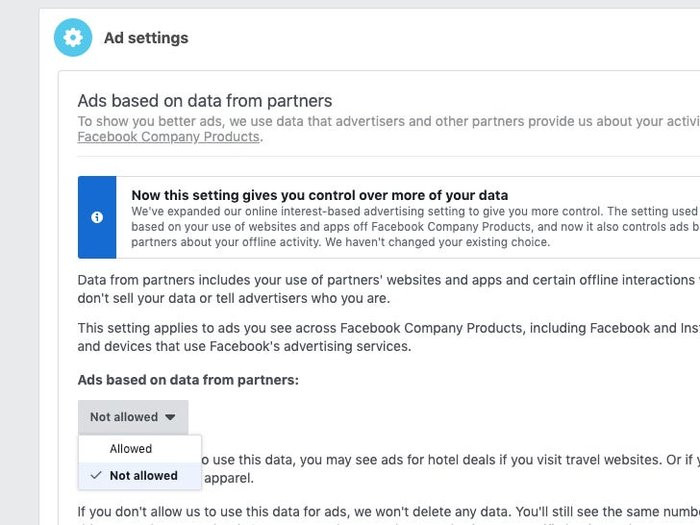This screenshot has height=525, width=700.
Task: Click the checkmark beside Not allowed option
Action: click(96, 476)
